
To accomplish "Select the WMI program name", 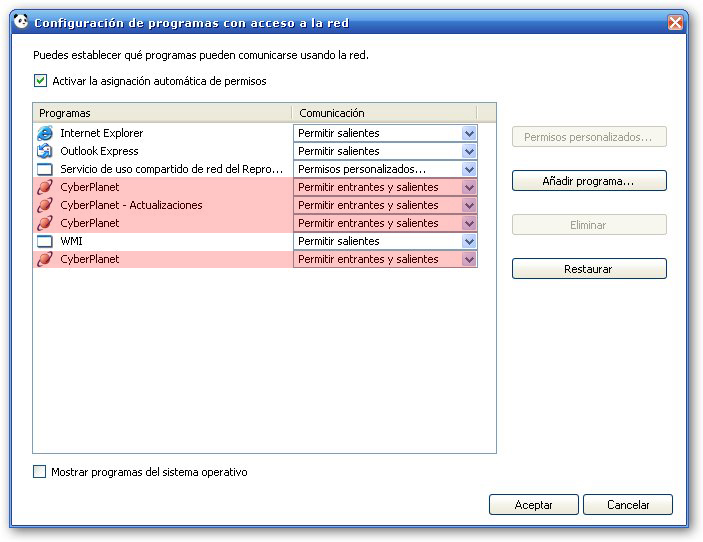I will point(71,241).
